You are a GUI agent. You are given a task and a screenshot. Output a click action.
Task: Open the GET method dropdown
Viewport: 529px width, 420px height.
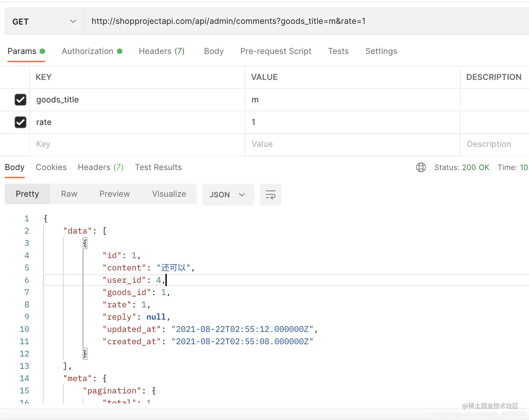(44, 21)
